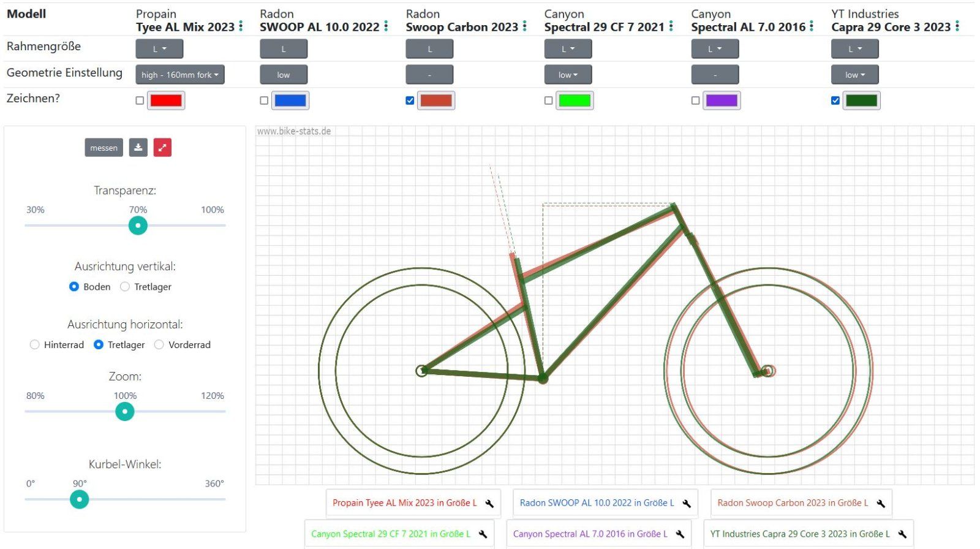
Task: Click the green color swatch for Canyon Spectral 29
Action: (x=575, y=100)
